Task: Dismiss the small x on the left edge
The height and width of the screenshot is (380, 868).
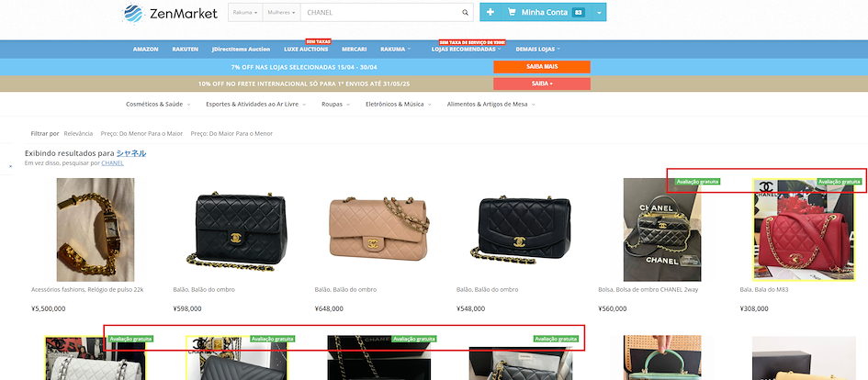Action: (x=10, y=166)
